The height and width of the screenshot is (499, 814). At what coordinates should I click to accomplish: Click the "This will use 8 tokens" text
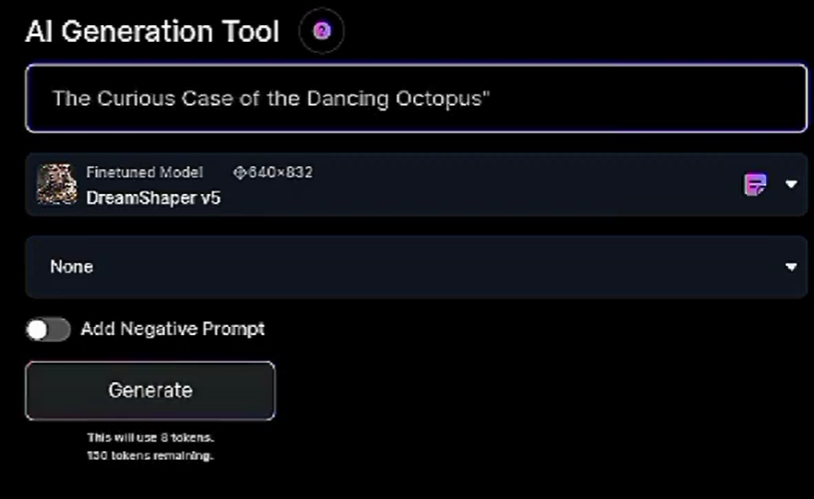click(150, 437)
